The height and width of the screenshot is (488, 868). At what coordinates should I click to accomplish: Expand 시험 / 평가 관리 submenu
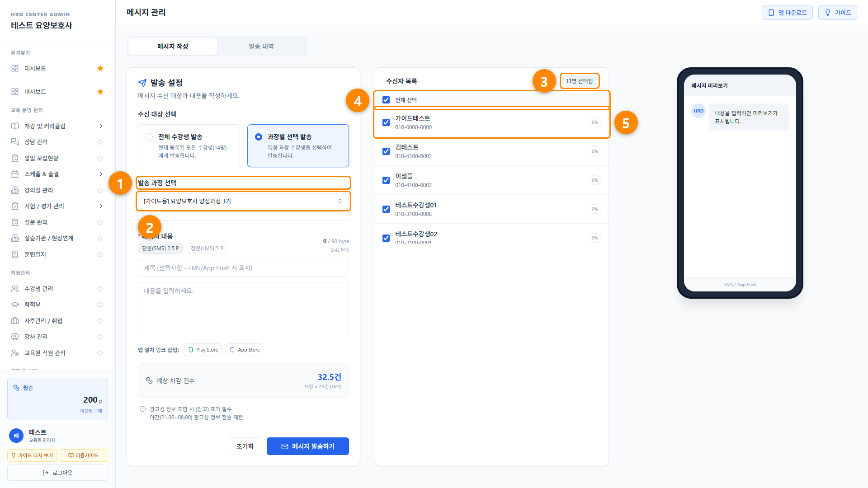[101, 206]
